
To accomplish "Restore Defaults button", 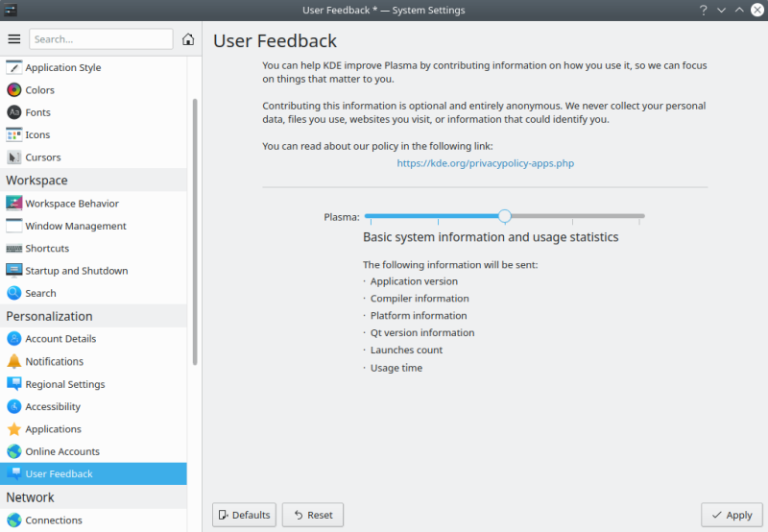I will tap(244, 515).
